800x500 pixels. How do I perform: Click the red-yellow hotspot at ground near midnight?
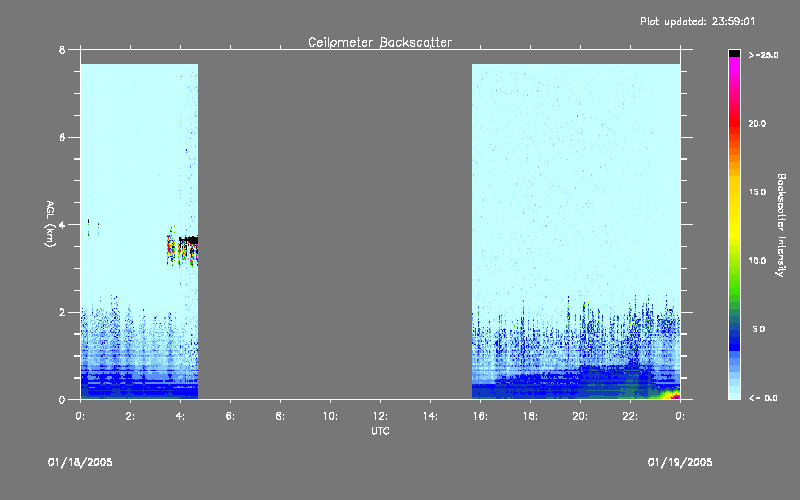tap(670, 394)
